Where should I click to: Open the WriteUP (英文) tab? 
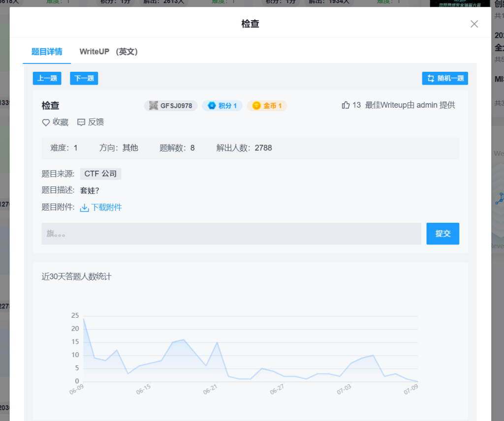point(109,52)
